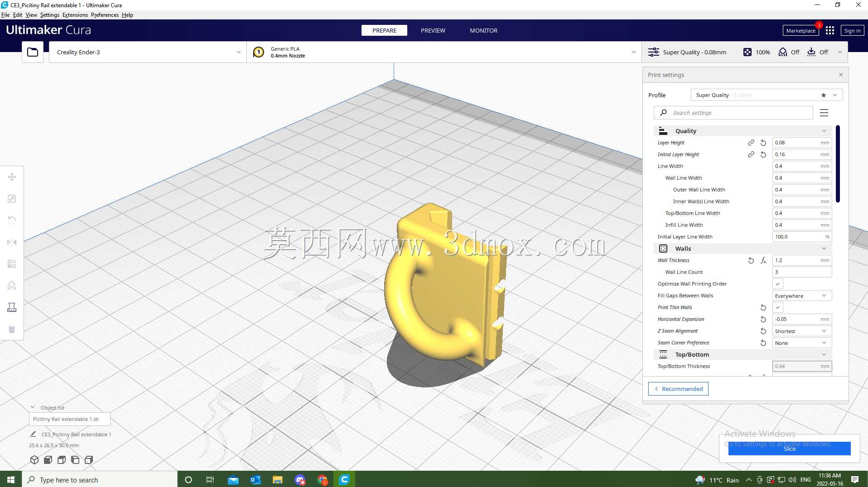Image resolution: width=868 pixels, height=487 pixels.
Task: Open the Extensions menu
Action: pos(75,15)
